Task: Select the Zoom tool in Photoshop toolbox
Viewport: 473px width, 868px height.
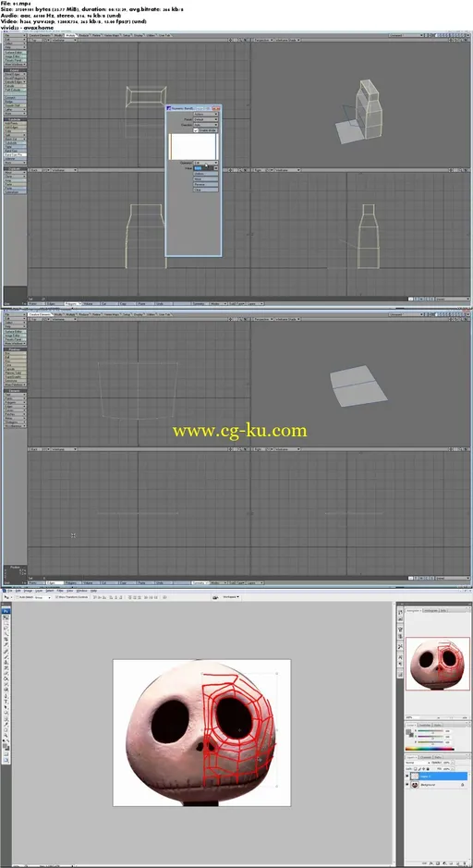Action: click(6, 735)
